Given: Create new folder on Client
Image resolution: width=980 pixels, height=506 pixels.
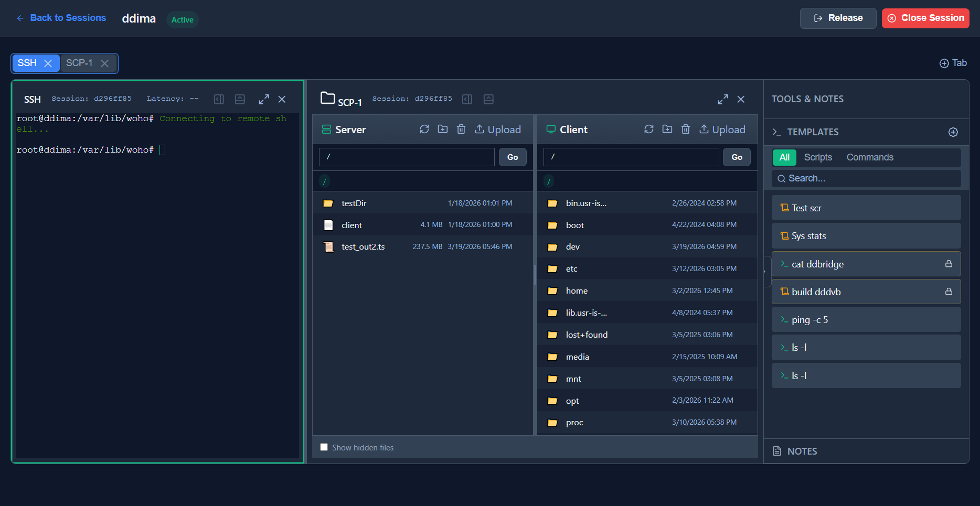Looking at the screenshot, I should pos(667,129).
